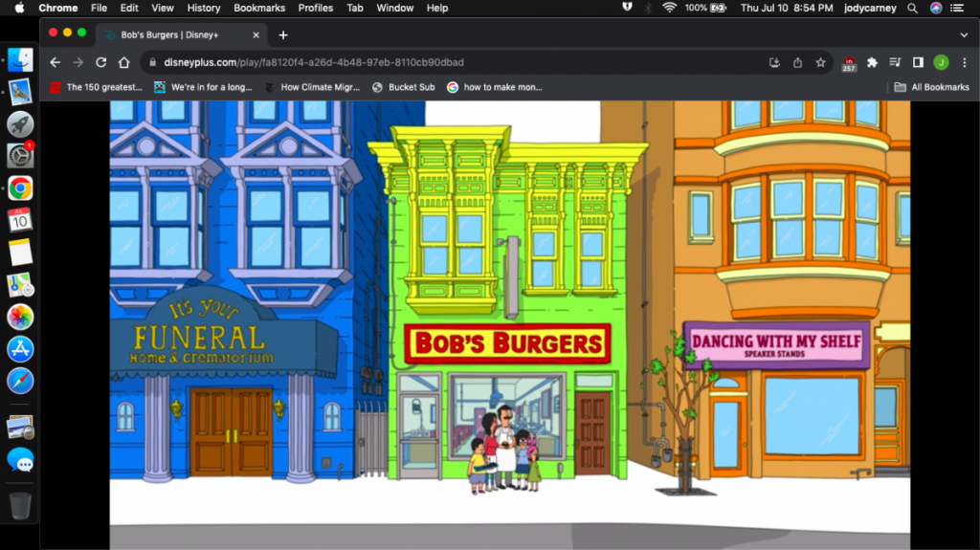
Task: Open the green J profile avatar
Action: (x=942, y=62)
